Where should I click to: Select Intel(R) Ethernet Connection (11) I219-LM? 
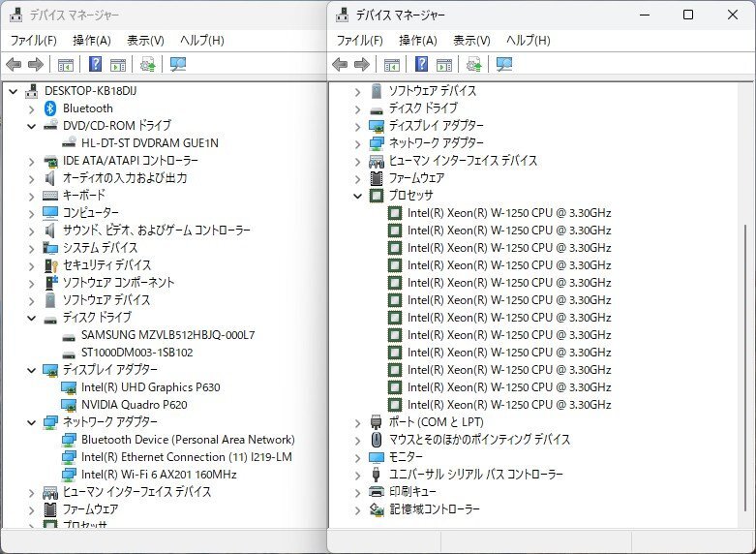187,457
